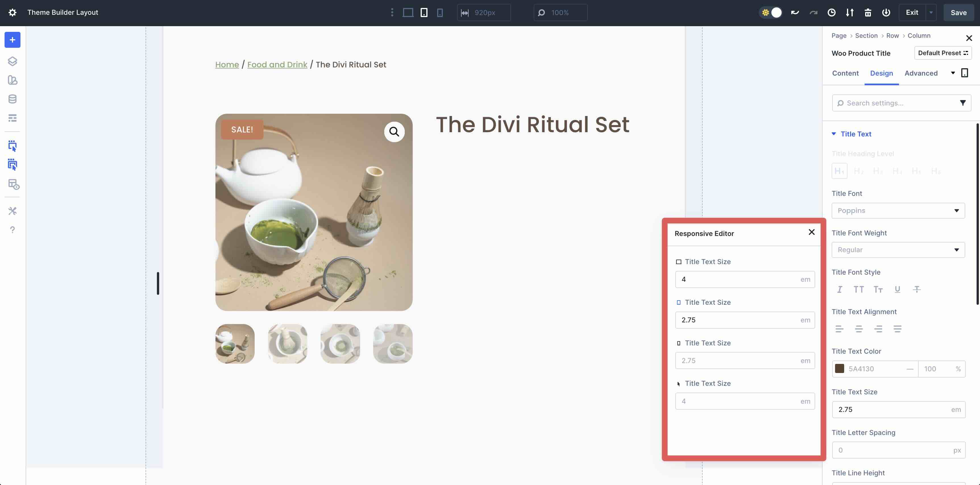Open the Title Font dropdown showing Poppins
The image size is (980, 485).
898,210
